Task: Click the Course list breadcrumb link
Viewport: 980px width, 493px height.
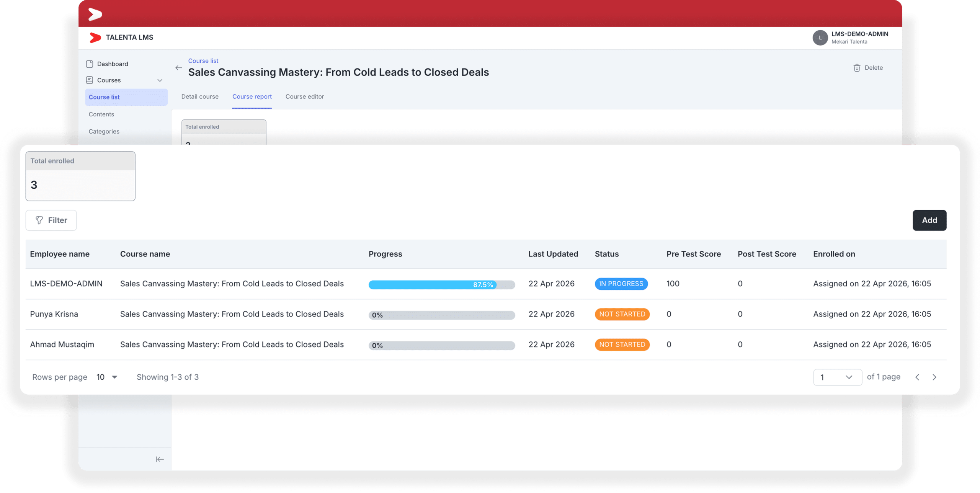Action: (x=203, y=61)
